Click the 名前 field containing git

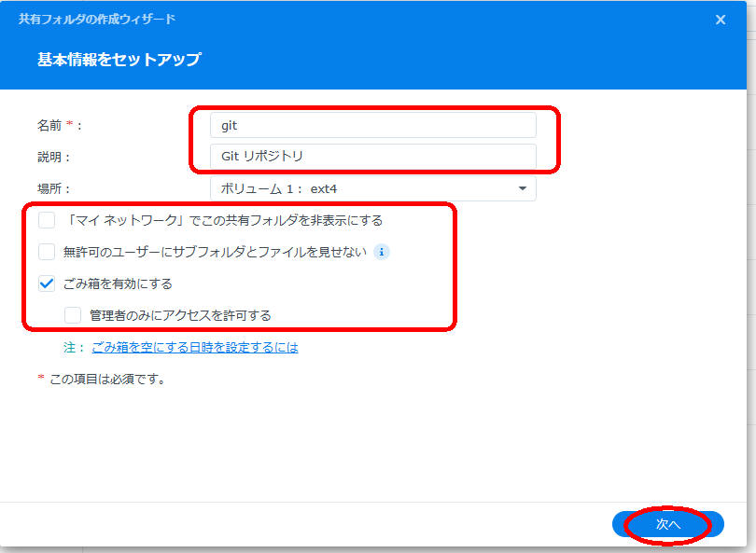(373, 125)
